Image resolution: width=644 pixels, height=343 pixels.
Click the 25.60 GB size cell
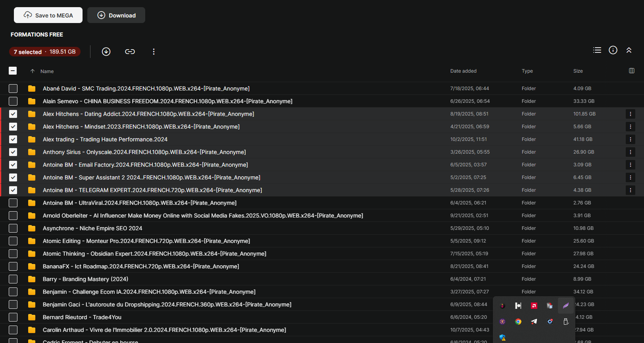[x=584, y=241]
